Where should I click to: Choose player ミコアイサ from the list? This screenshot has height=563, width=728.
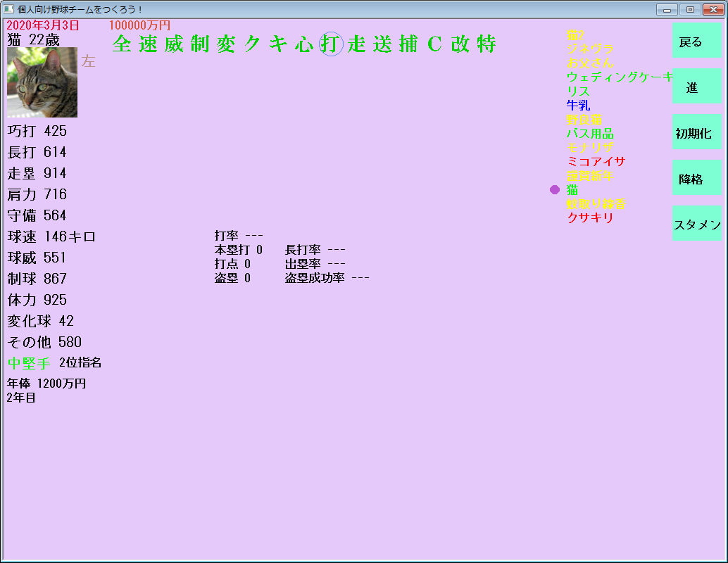(596, 161)
